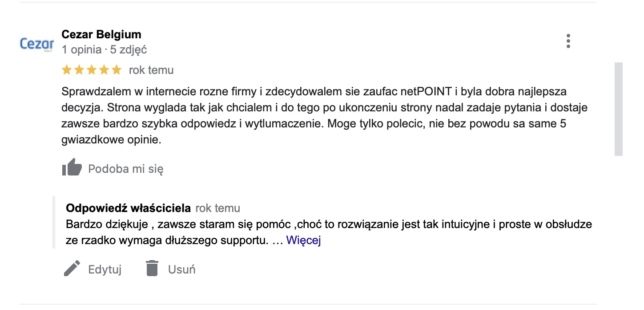Screen dimensions: 644x310
Task: Open the Cezar logo profile avatar
Action: 37,45
